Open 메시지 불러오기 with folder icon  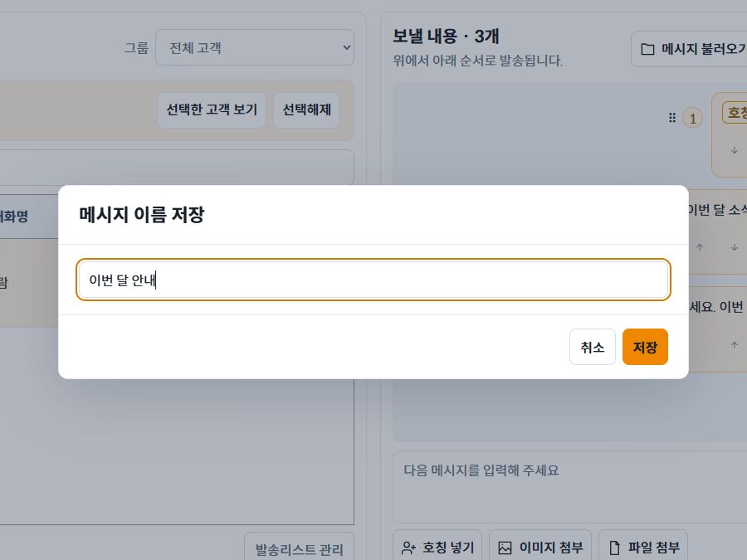(x=689, y=49)
